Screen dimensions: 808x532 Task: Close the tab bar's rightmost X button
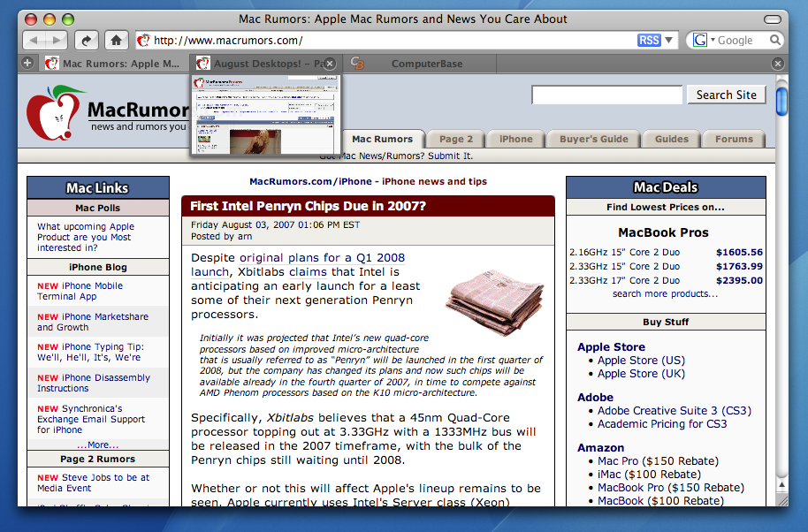point(778,64)
